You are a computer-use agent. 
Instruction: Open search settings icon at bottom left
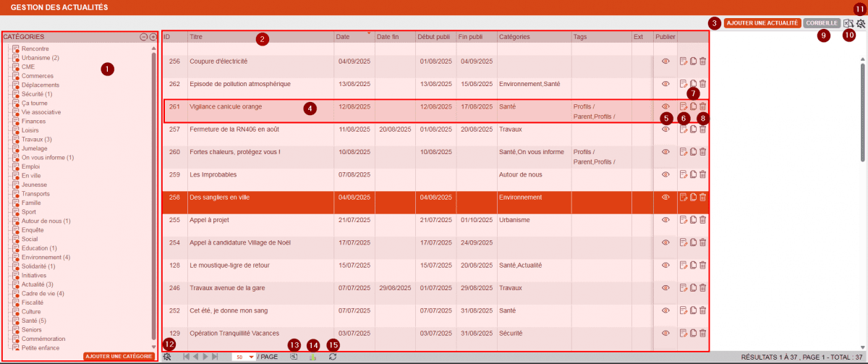point(168,357)
